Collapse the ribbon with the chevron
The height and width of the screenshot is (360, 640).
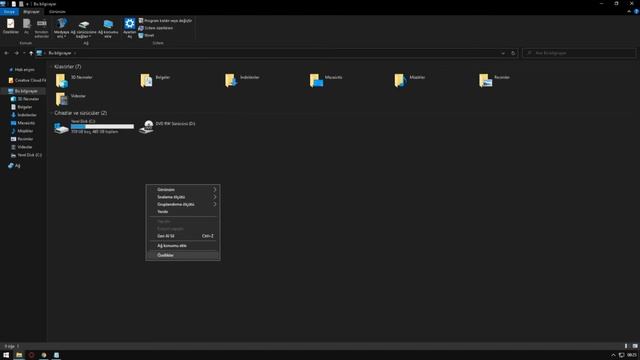[629, 12]
